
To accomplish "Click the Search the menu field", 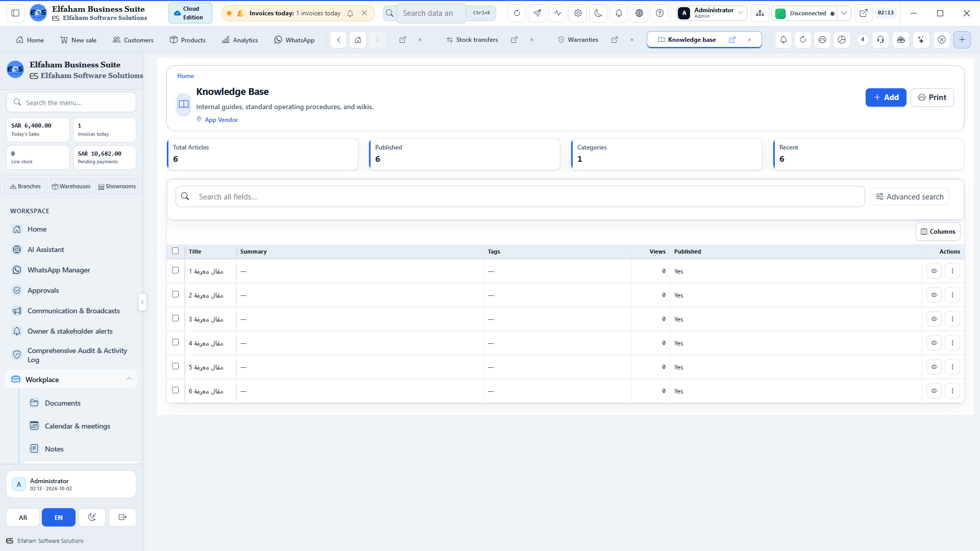I will 71,103.
